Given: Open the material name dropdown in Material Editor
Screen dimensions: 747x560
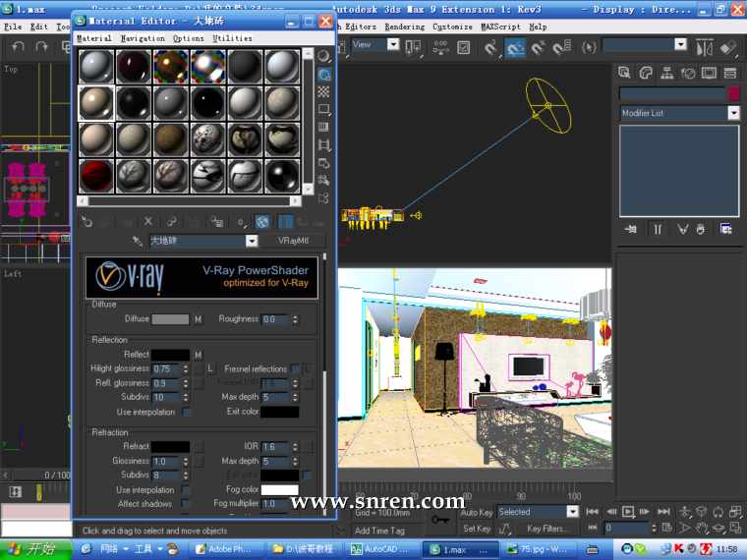Looking at the screenshot, I should [x=252, y=241].
